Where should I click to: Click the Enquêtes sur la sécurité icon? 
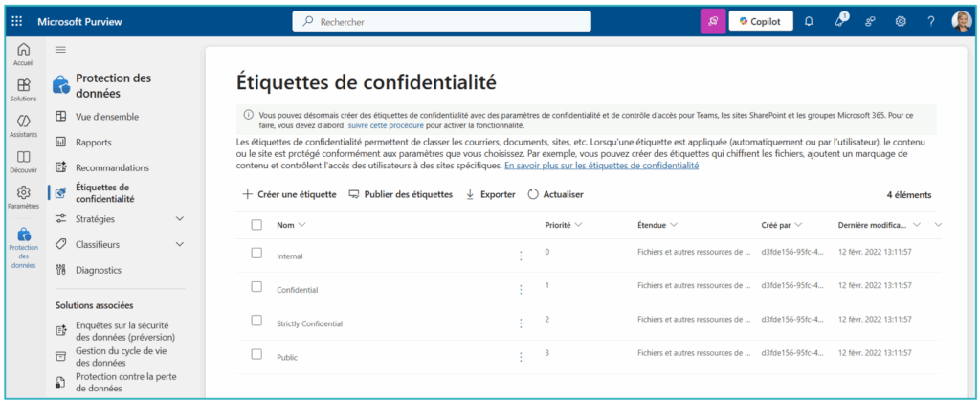click(60, 330)
